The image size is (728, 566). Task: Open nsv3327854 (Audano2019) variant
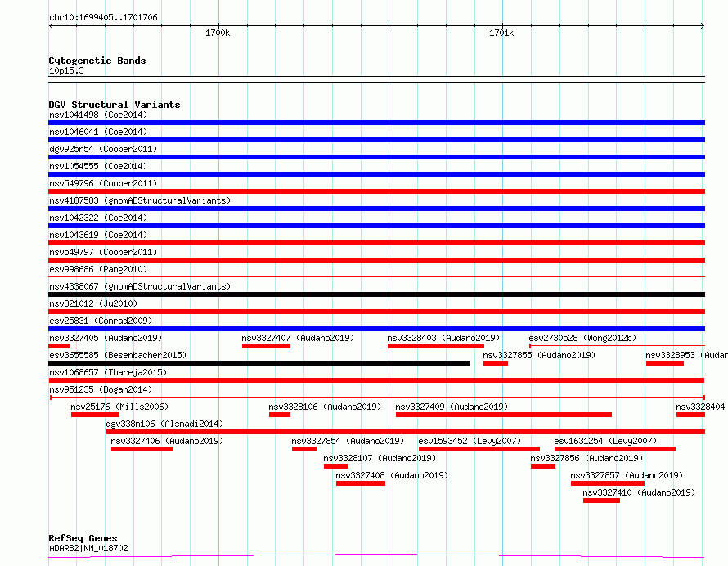(348, 441)
